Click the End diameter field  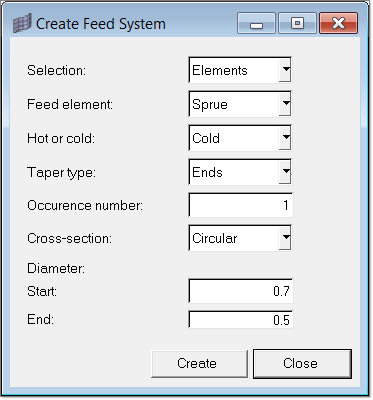pyautogui.click(x=241, y=320)
